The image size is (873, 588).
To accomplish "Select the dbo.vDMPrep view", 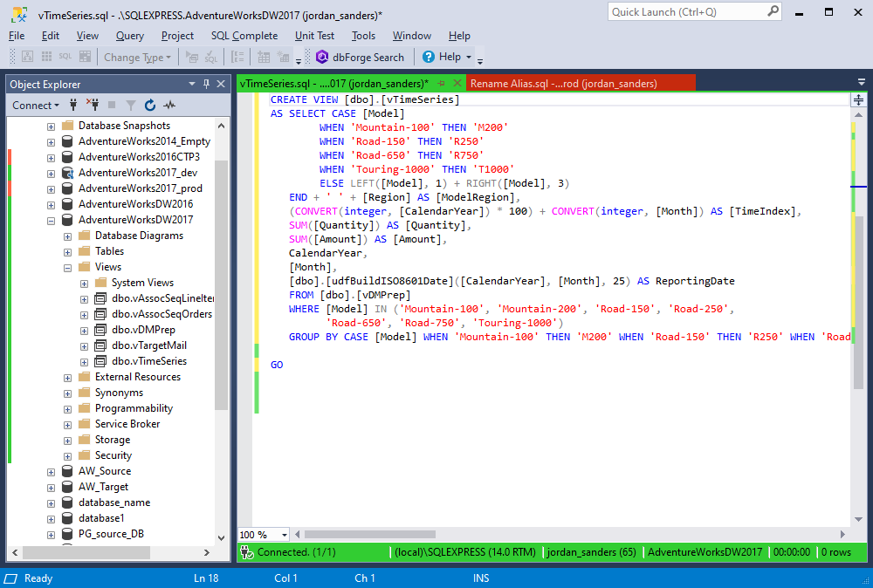I will pos(143,329).
